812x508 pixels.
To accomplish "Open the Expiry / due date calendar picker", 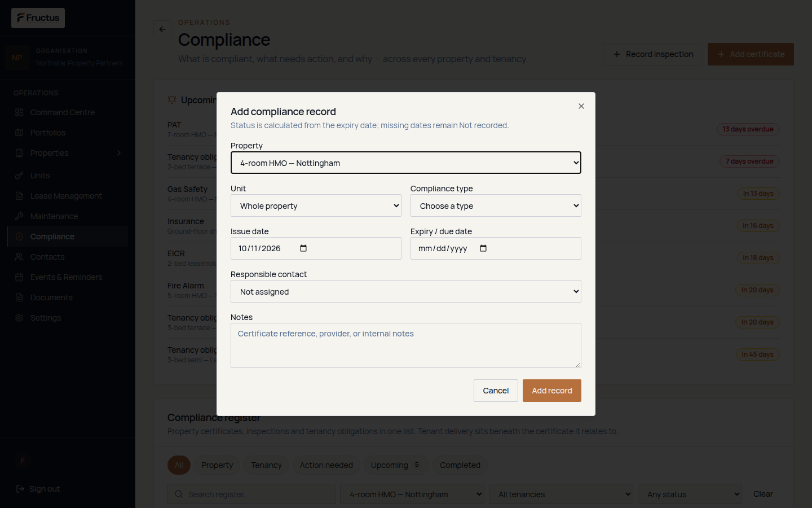I will 483,248.
